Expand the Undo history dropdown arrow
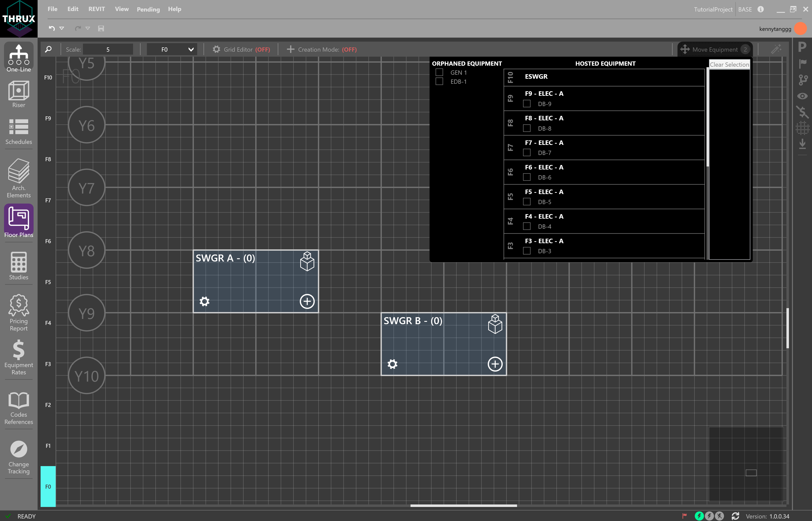The image size is (812, 521). 62,28
